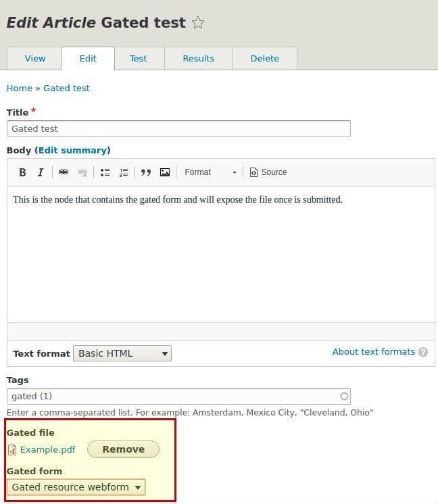Open the Gated resource webform dropdown
Viewport: 438px width, 504px height.
click(76, 487)
